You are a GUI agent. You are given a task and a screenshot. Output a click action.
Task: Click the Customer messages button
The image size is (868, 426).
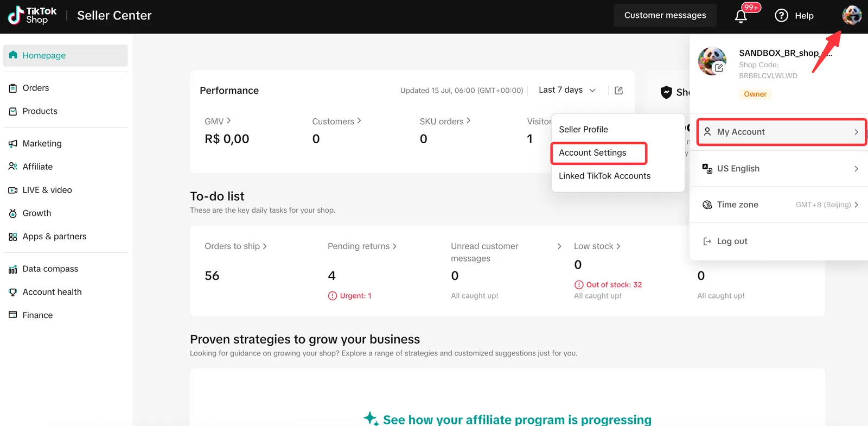coord(665,15)
